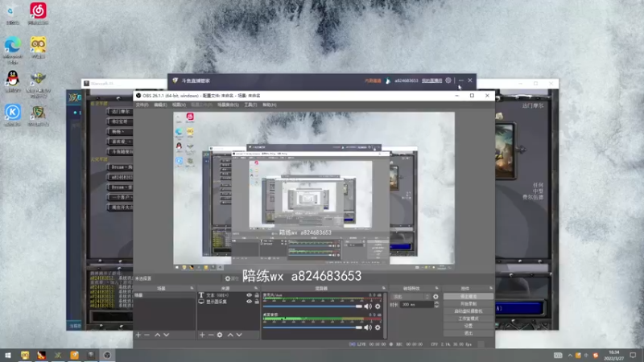Decrease transition duration with the down stepper

(x=436, y=306)
